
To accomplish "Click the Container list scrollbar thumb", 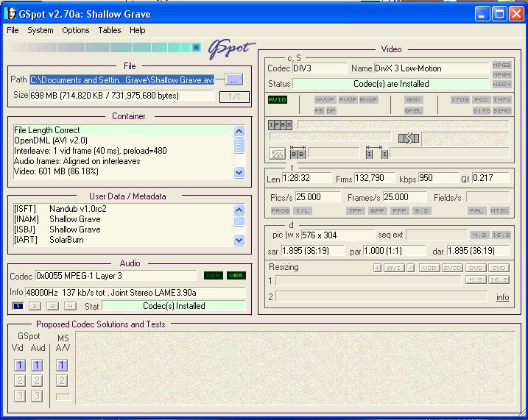I will pyautogui.click(x=239, y=146).
